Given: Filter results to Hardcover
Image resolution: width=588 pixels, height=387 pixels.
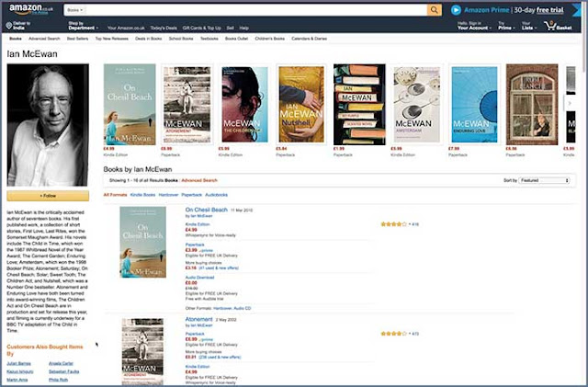Looking at the screenshot, I should click(168, 195).
